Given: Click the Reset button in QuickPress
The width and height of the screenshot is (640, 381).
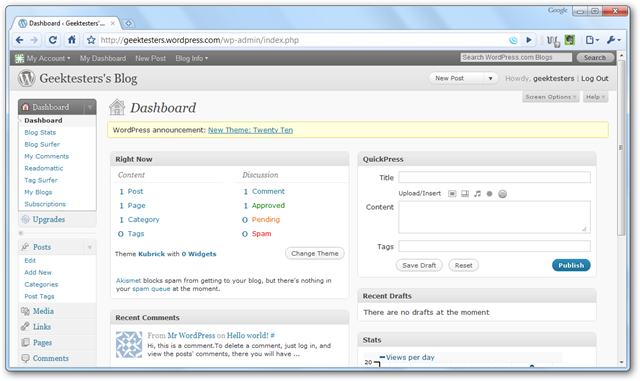Looking at the screenshot, I should click(x=464, y=265).
